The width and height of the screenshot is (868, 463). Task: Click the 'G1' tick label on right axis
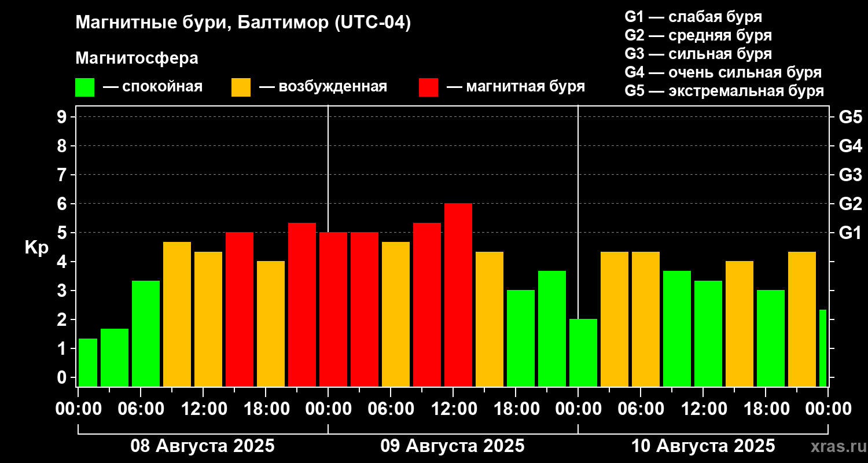click(850, 233)
